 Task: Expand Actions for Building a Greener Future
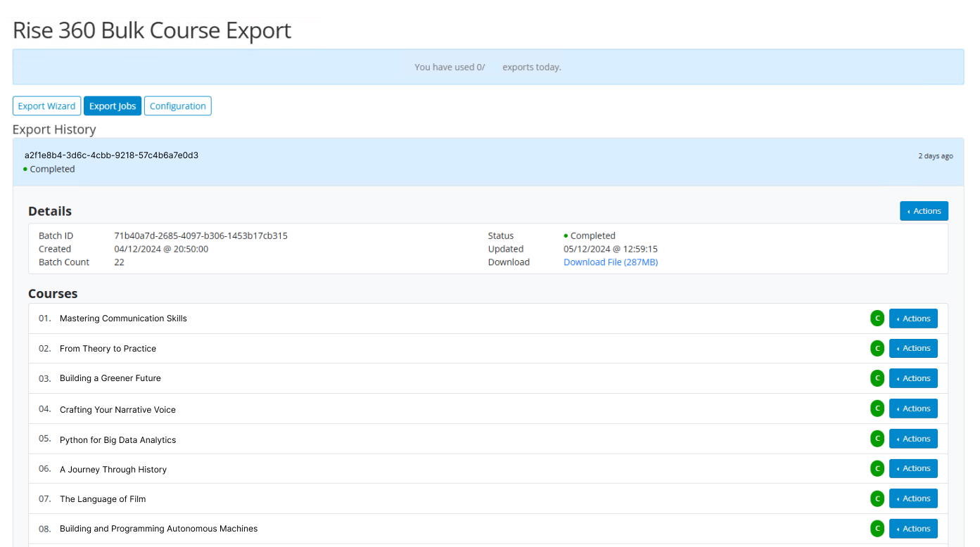point(913,378)
